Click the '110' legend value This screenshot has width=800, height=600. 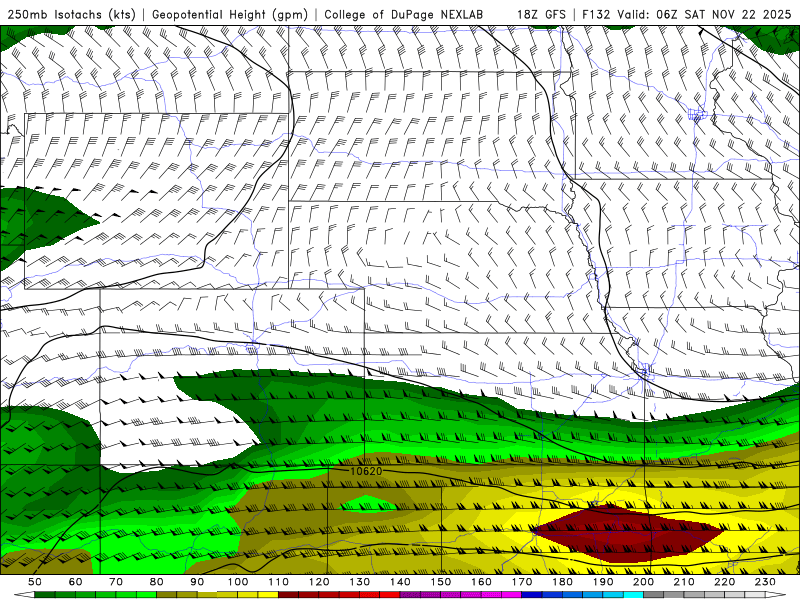pos(279,582)
